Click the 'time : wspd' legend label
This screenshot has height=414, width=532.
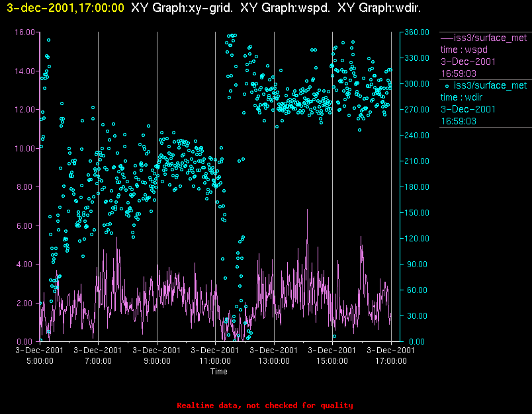tap(464, 50)
